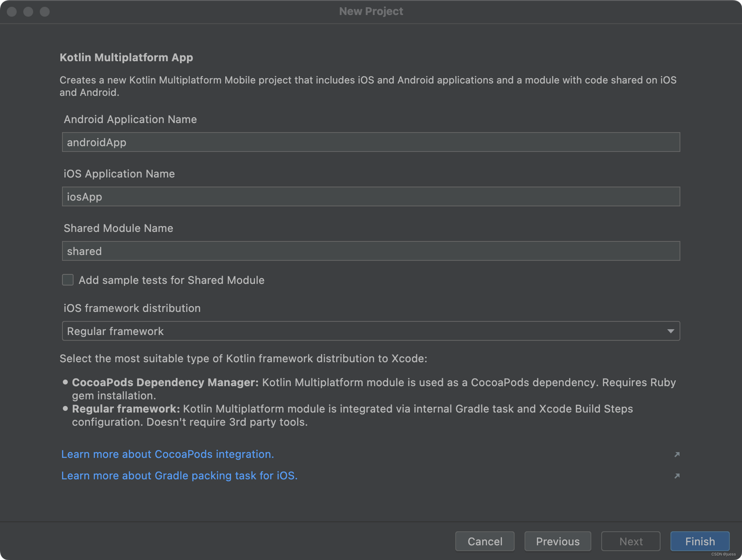The height and width of the screenshot is (560, 742).
Task: Click the Kotlin Multiplatform App heading
Action: 126,58
